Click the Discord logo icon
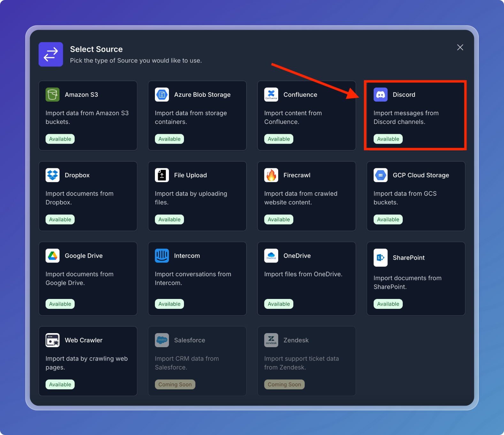Screen dimensions: 504x435 381,95
